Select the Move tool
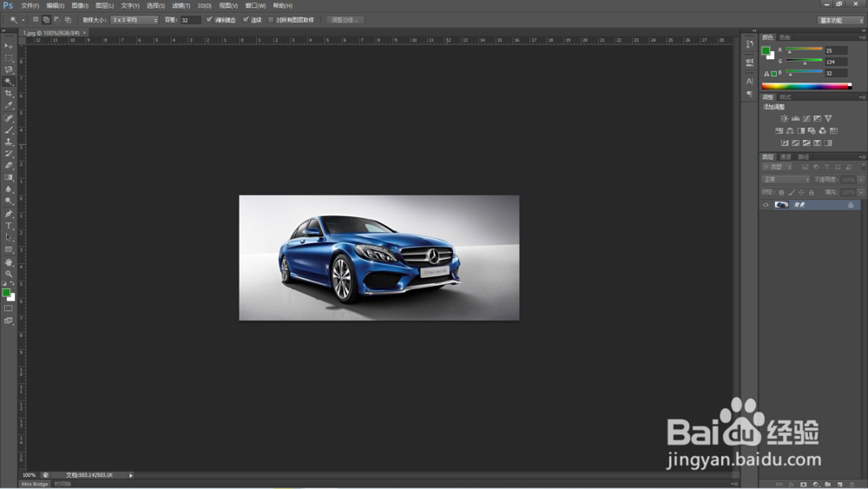868x489 pixels. (9, 46)
